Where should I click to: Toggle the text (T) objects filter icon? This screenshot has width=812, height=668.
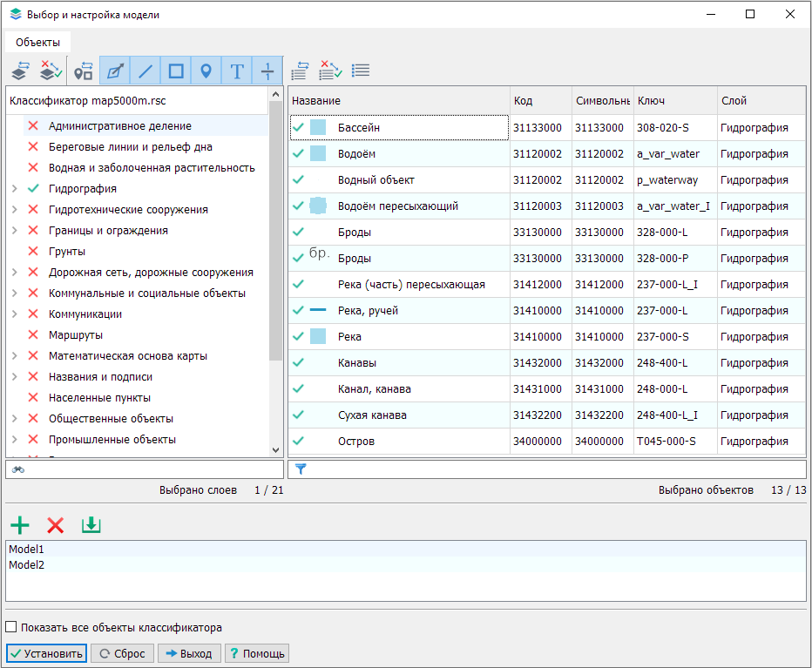236,71
